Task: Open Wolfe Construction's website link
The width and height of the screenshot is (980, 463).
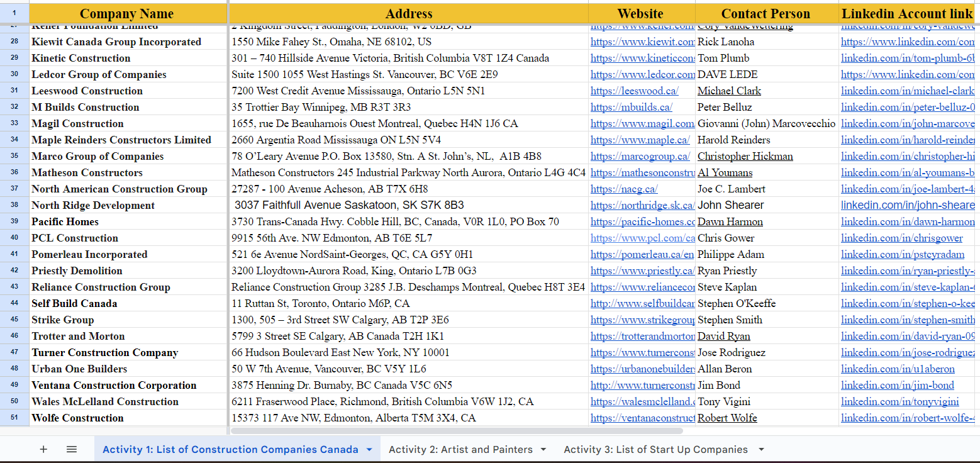Action: pos(642,418)
